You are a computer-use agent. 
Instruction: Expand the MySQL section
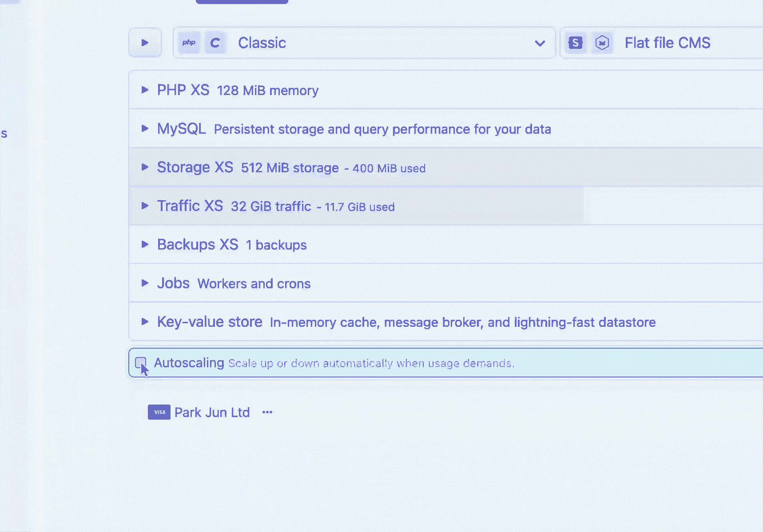tap(145, 128)
